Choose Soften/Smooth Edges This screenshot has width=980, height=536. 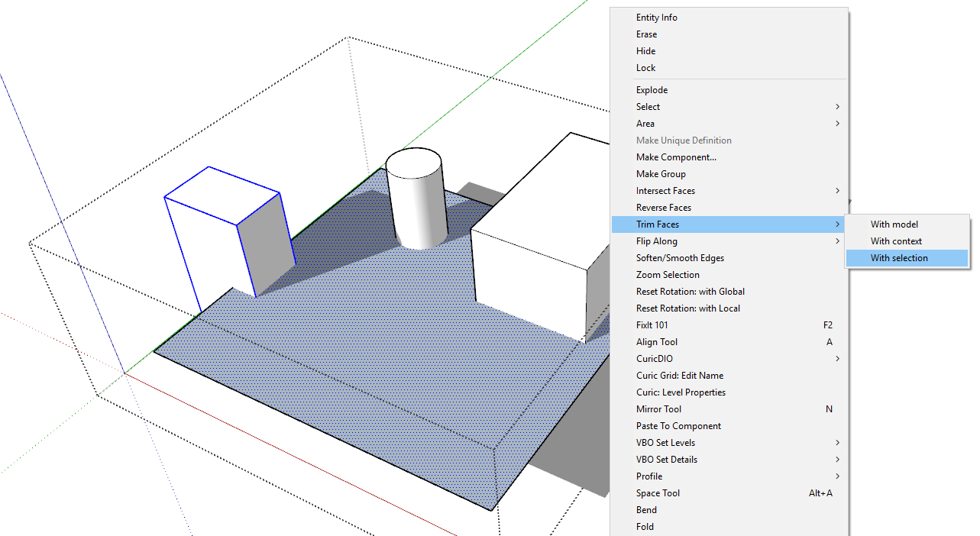click(x=680, y=258)
